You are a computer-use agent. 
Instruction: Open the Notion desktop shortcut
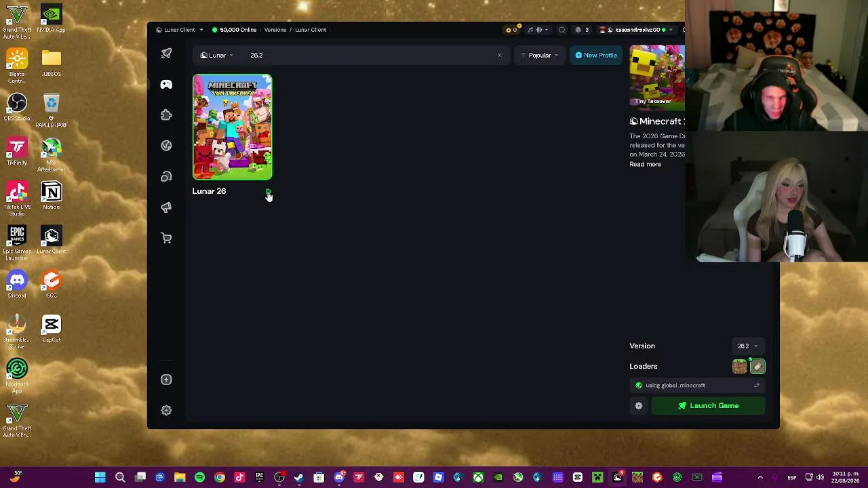click(x=52, y=195)
